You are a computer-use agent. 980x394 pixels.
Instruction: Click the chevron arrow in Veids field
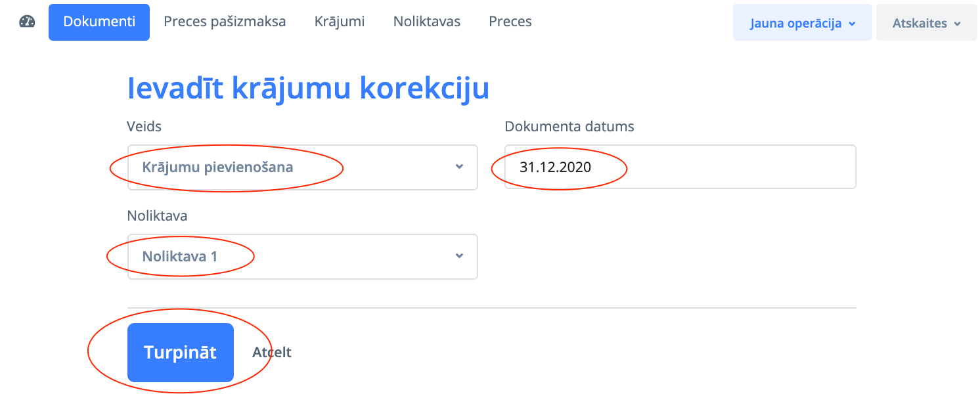click(460, 167)
